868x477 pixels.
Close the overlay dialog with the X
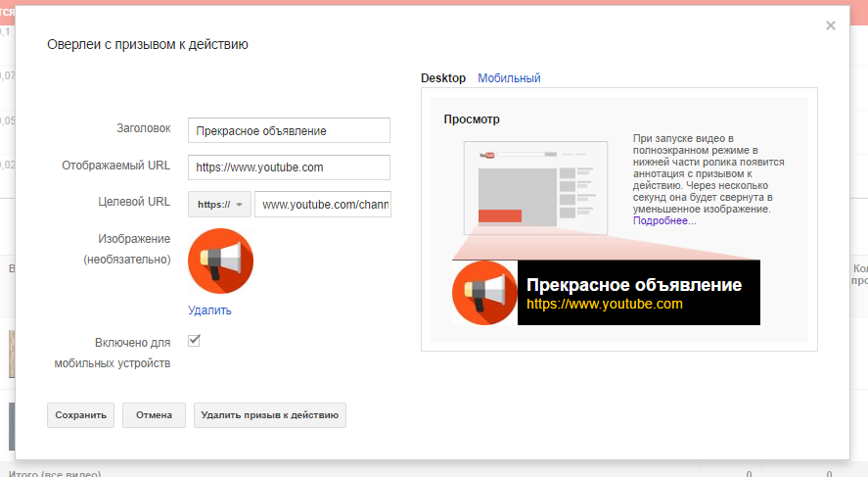(831, 25)
